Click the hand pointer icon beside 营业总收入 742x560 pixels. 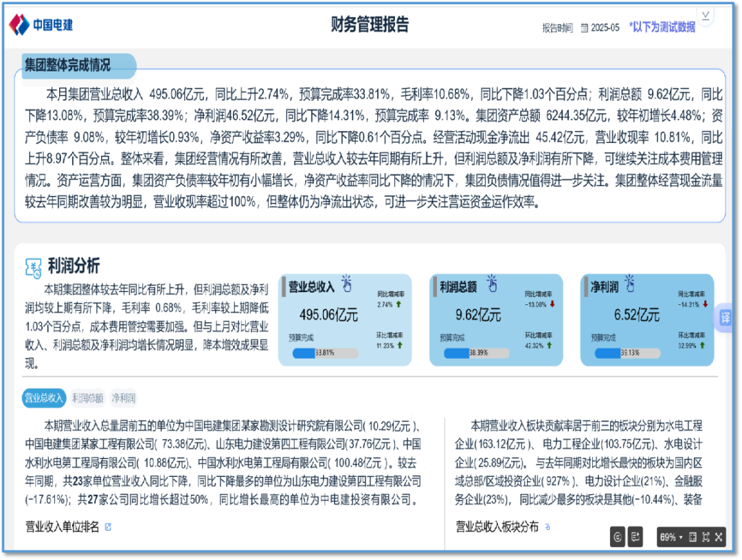point(347,283)
